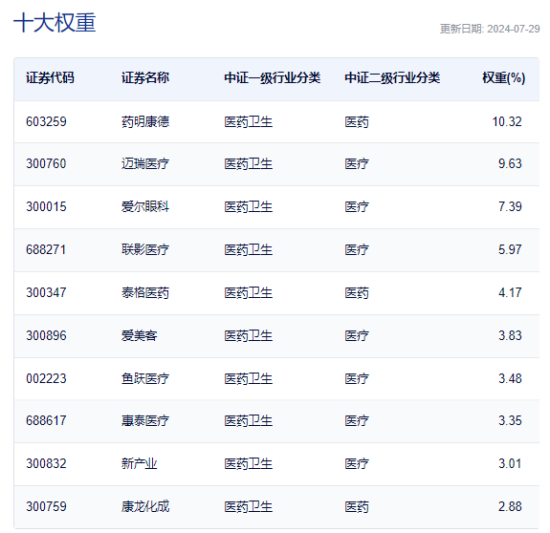
Task: Click weight value 3.83
Action: point(510,336)
